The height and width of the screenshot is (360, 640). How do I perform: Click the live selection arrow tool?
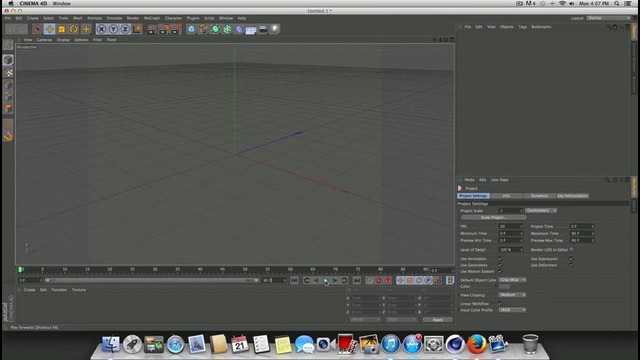[x=38, y=29]
